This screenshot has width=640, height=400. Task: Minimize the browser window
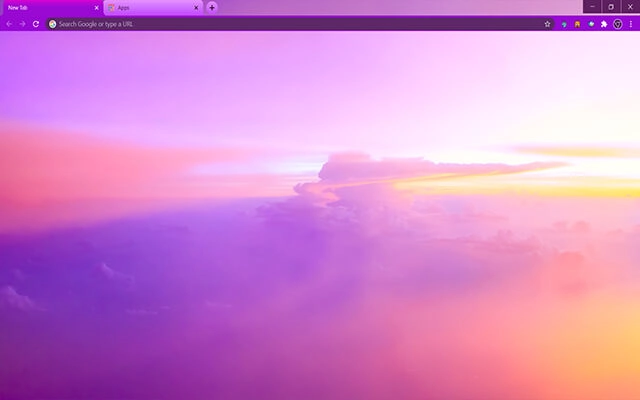click(x=592, y=7)
